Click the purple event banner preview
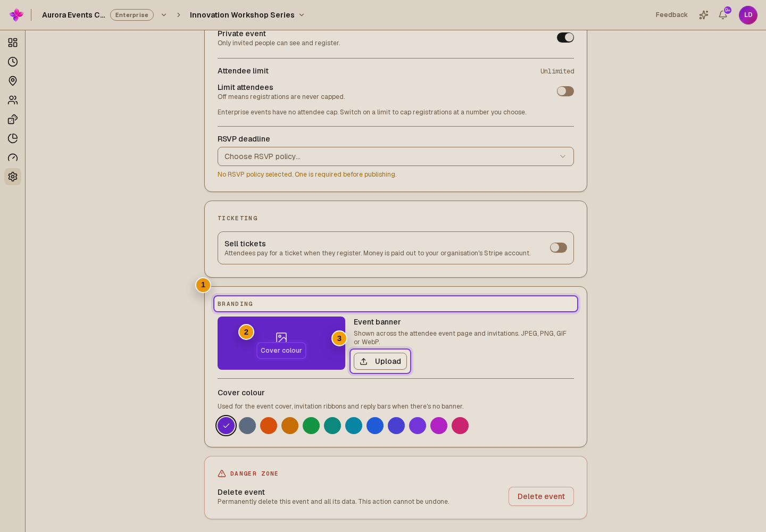The image size is (766, 532). (x=281, y=343)
